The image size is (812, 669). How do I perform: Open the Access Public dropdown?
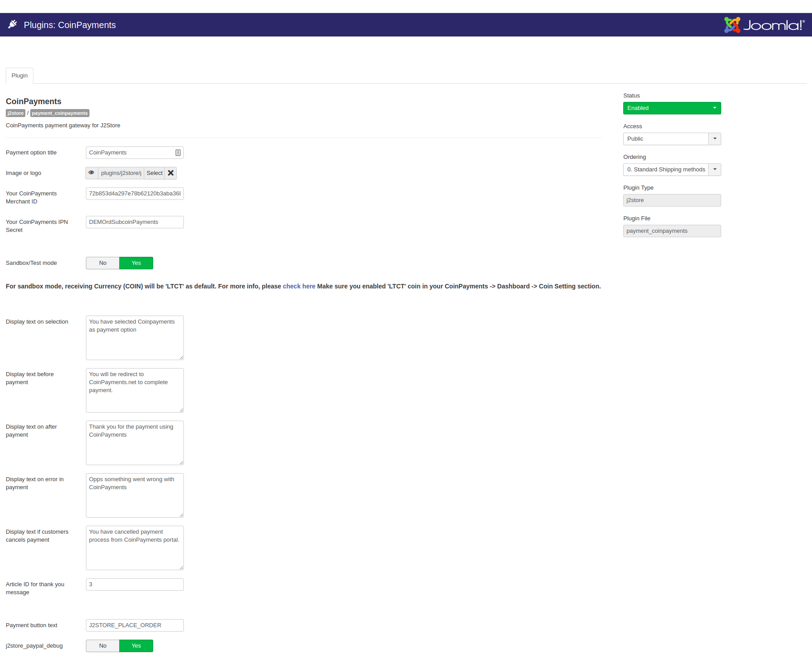click(672, 139)
